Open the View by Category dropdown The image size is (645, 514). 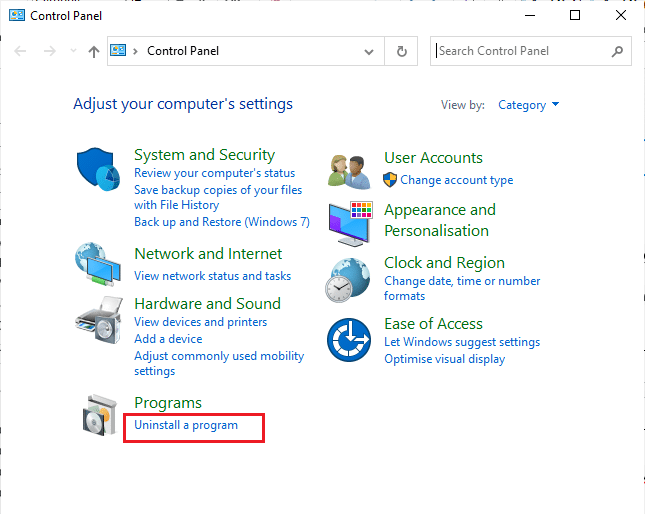pos(528,105)
